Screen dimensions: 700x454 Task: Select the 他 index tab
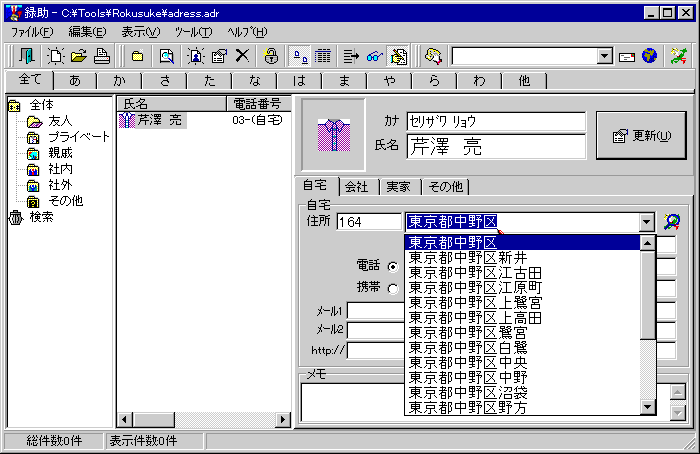(524, 81)
